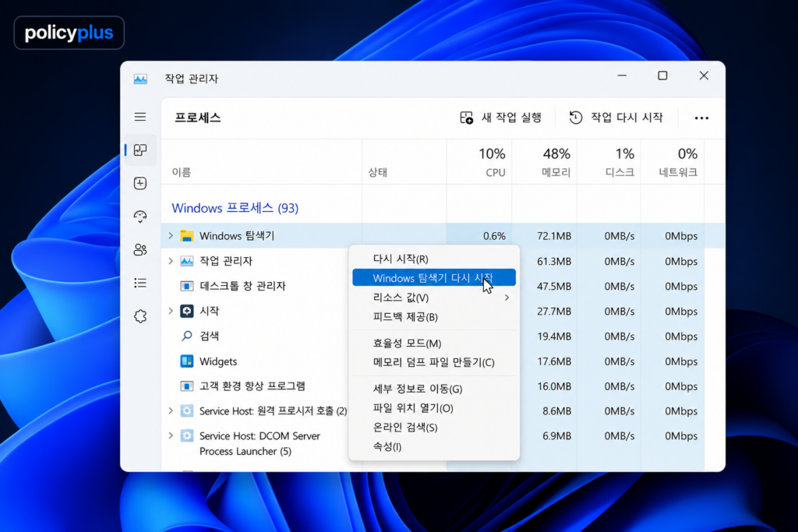This screenshot has height=532, width=798.
Task: Open the Services page in the sidebar
Action: coord(140,316)
